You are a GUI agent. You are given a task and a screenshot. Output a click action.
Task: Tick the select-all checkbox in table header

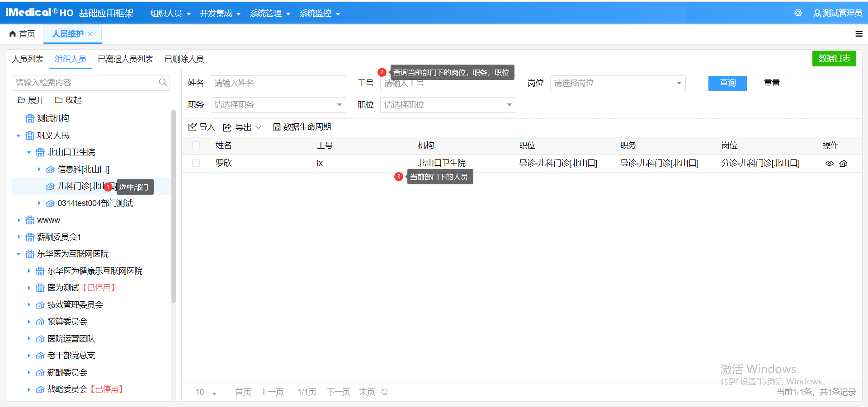196,145
